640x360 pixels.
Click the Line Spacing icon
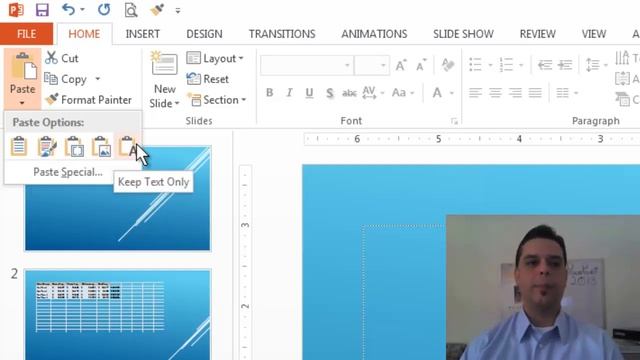pyautogui.click(x=592, y=64)
